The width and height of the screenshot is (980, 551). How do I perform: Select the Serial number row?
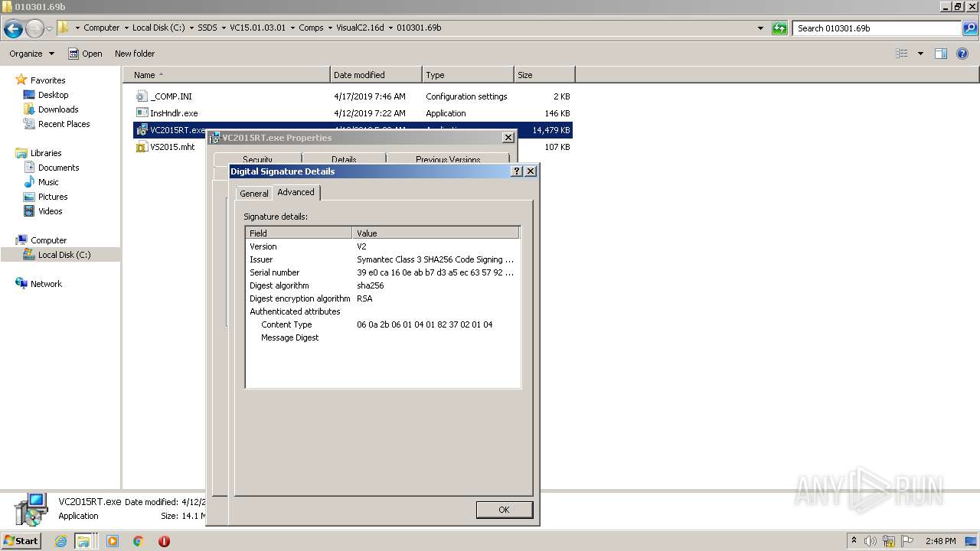click(383, 272)
